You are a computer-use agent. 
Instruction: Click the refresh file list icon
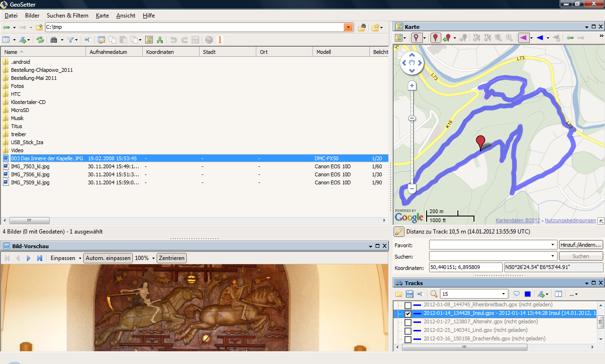(40, 40)
